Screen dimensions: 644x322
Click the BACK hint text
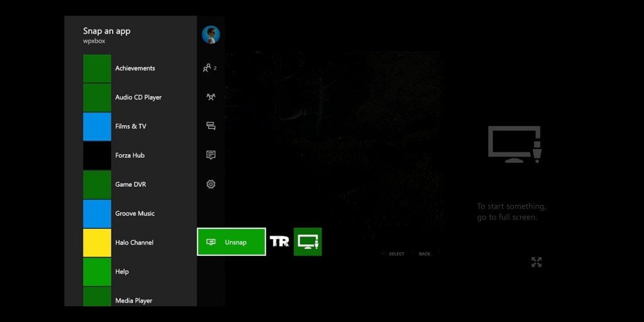pos(425,254)
